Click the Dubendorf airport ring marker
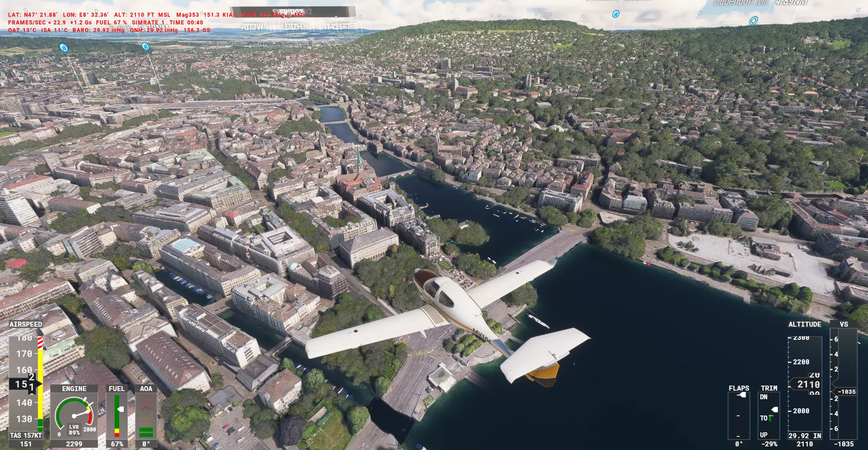This screenshot has width=868, height=450. coord(753,20)
